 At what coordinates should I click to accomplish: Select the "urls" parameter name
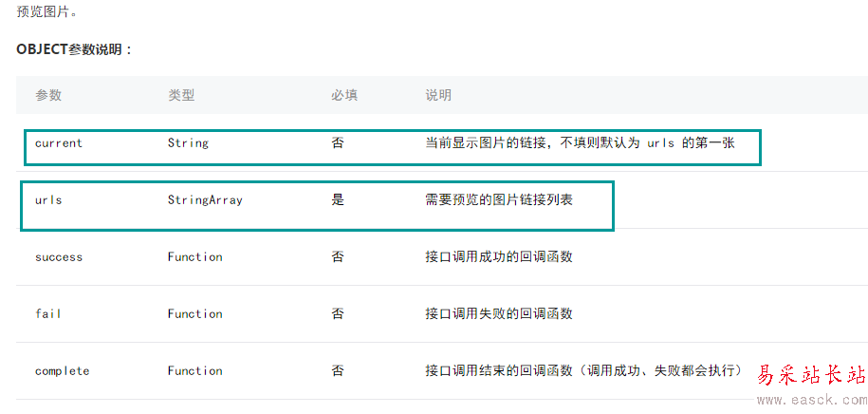click(48, 200)
